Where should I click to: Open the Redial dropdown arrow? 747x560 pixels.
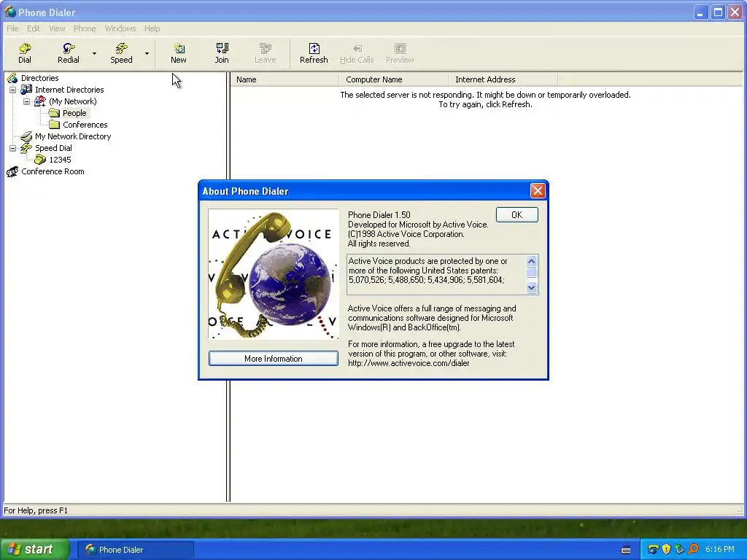(x=94, y=53)
